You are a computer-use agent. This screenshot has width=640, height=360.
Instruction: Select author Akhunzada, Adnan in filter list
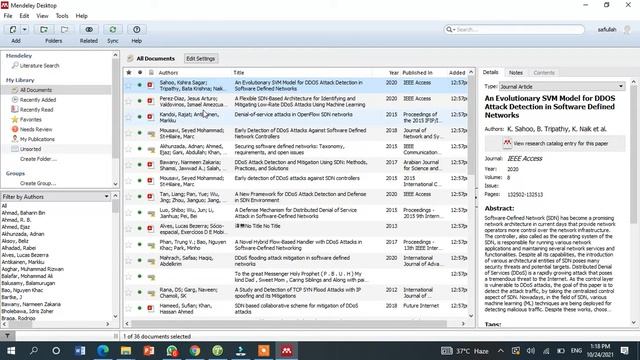point(23,234)
